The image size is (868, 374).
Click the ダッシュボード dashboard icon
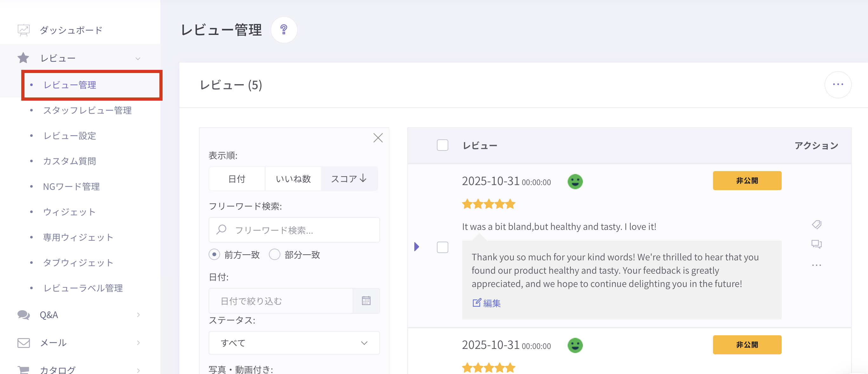tap(23, 30)
